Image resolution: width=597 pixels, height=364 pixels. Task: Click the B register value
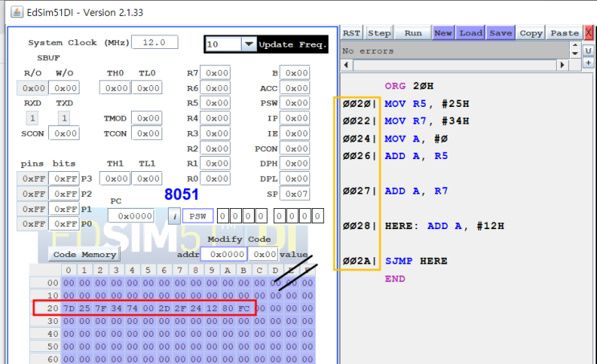click(x=295, y=73)
